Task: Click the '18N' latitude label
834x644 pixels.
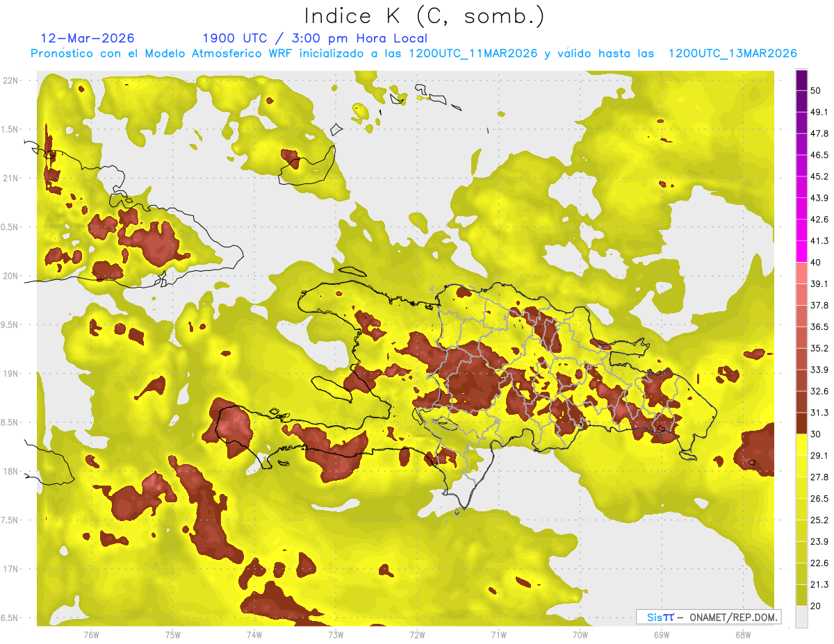Action: coord(10,471)
